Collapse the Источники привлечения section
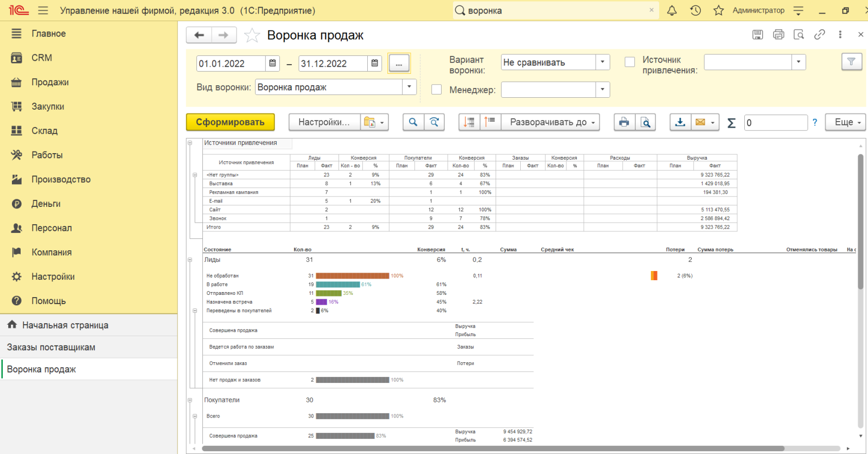868x454 pixels. 190,143
